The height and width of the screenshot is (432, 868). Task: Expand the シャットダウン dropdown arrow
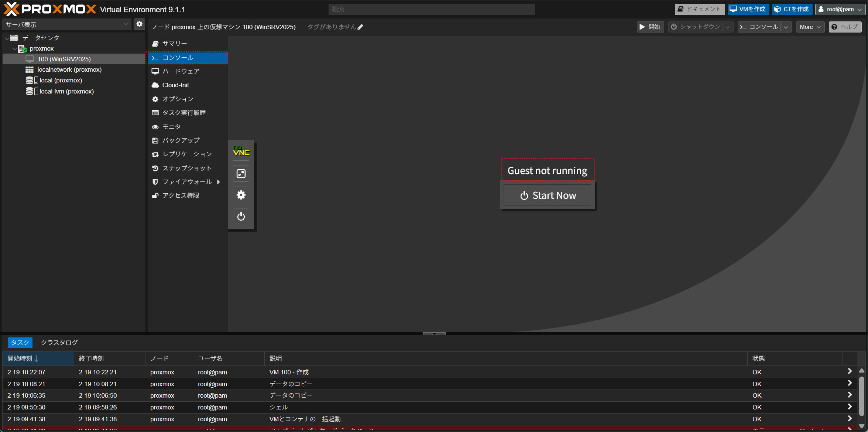[x=727, y=27]
